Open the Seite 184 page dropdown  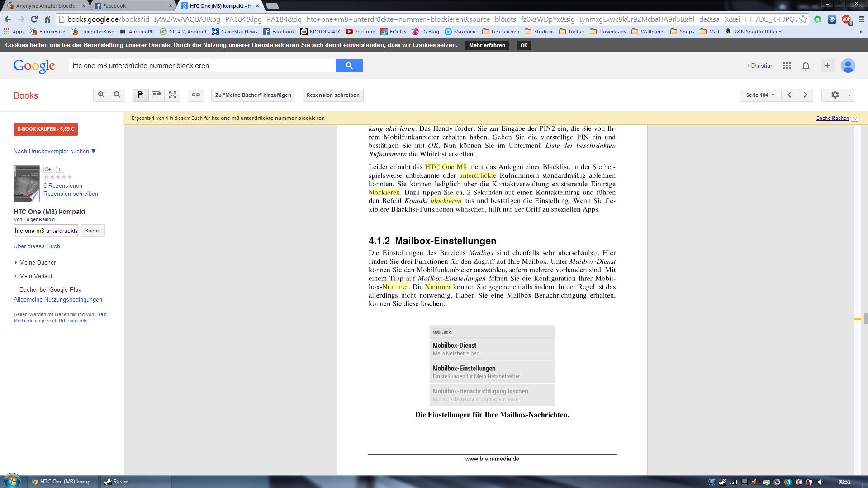click(760, 95)
